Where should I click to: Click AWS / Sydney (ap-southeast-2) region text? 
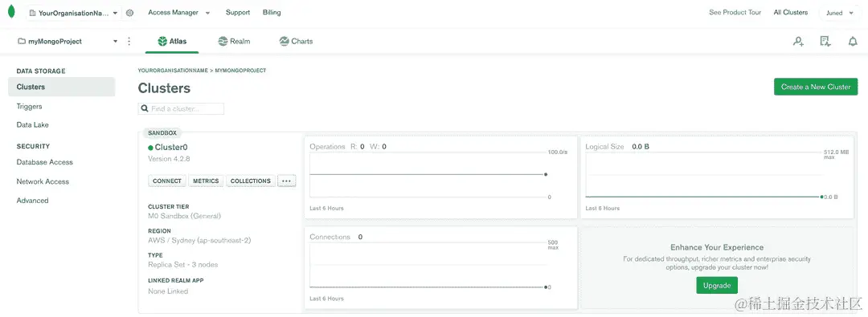click(x=200, y=240)
